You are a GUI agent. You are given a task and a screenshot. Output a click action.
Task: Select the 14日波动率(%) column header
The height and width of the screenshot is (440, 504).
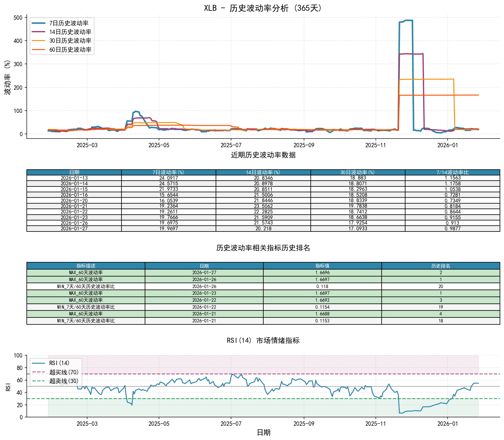point(263,173)
